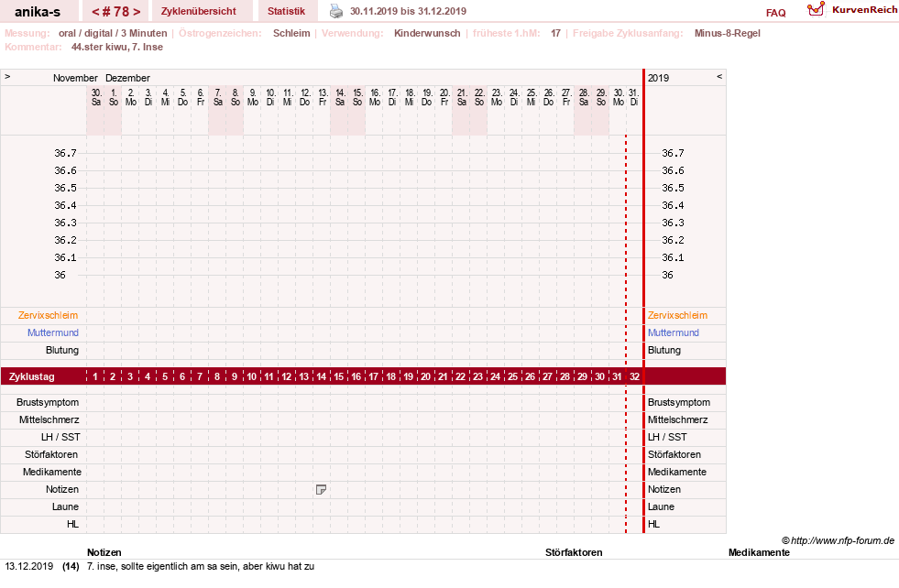Image resolution: width=899 pixels, height=588 pixels.
Task: Click the Minus-8-Regel value
Action: [x=727, y=33]
